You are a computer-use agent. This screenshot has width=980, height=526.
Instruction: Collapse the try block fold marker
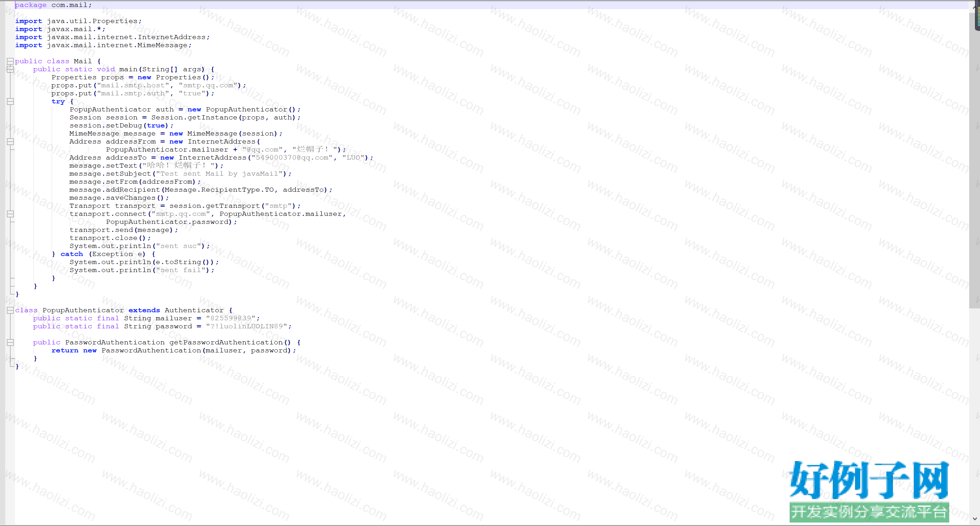tap(10, 102)
